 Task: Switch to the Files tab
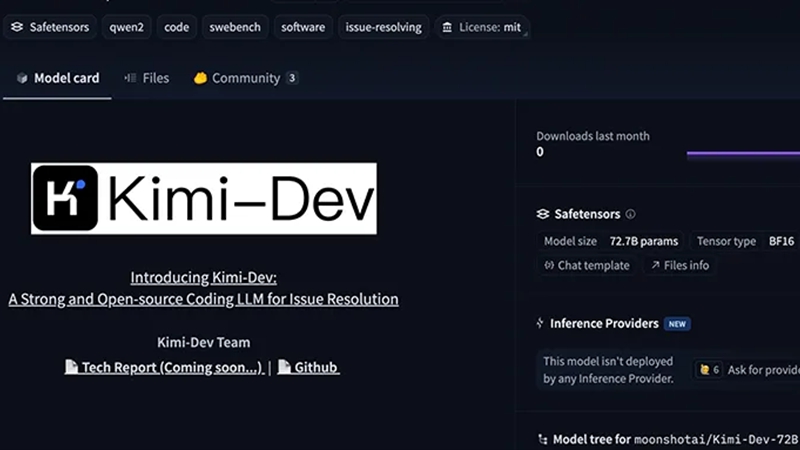click(146, 78)
